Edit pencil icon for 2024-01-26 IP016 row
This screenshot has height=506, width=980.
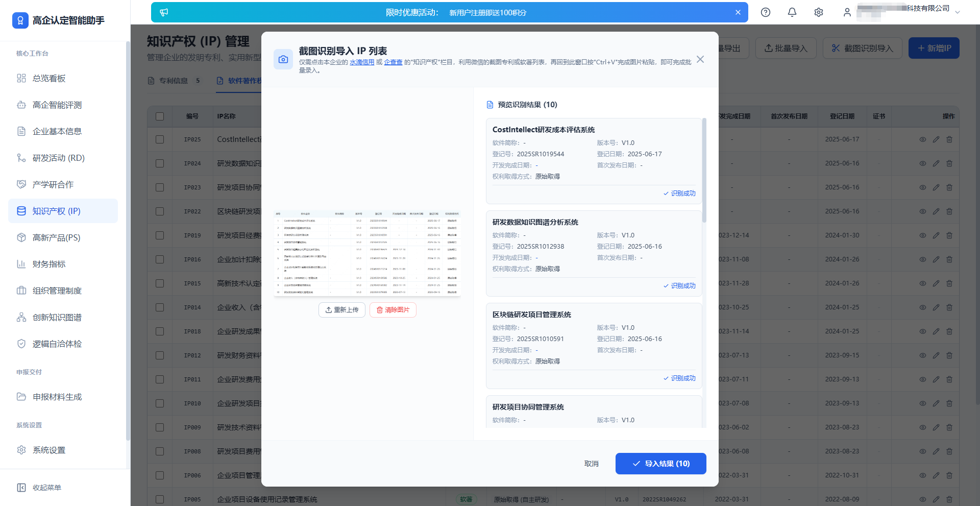[x=936, y=259]
